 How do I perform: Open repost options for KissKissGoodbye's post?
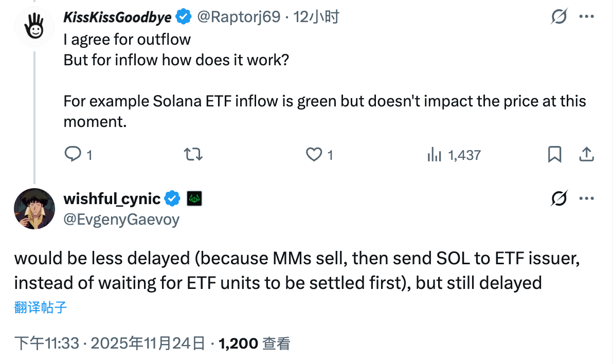(x=193, y=154)
